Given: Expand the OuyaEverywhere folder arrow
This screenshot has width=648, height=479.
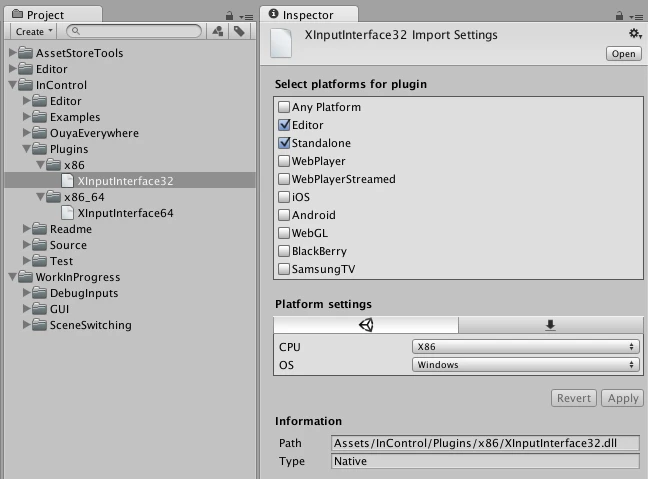Looking at the screenshot, I should 27,133.
